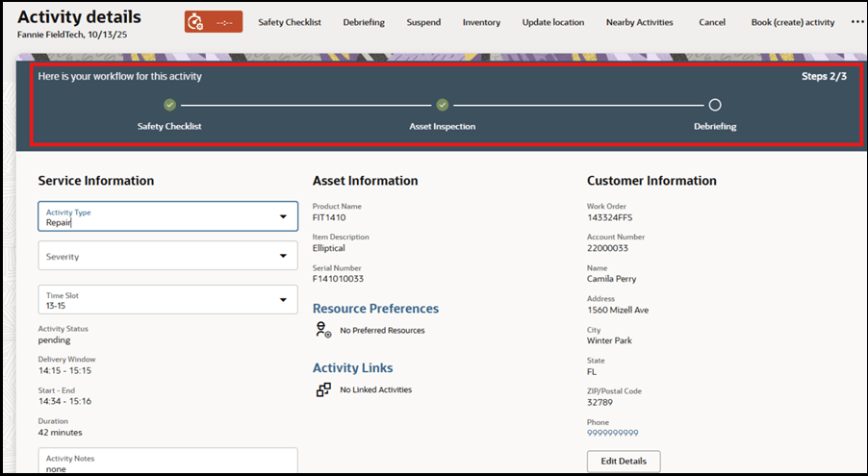868x476 pixels.
Task: Click the Asset Inspection workflow step label
Action: point(443,126)
